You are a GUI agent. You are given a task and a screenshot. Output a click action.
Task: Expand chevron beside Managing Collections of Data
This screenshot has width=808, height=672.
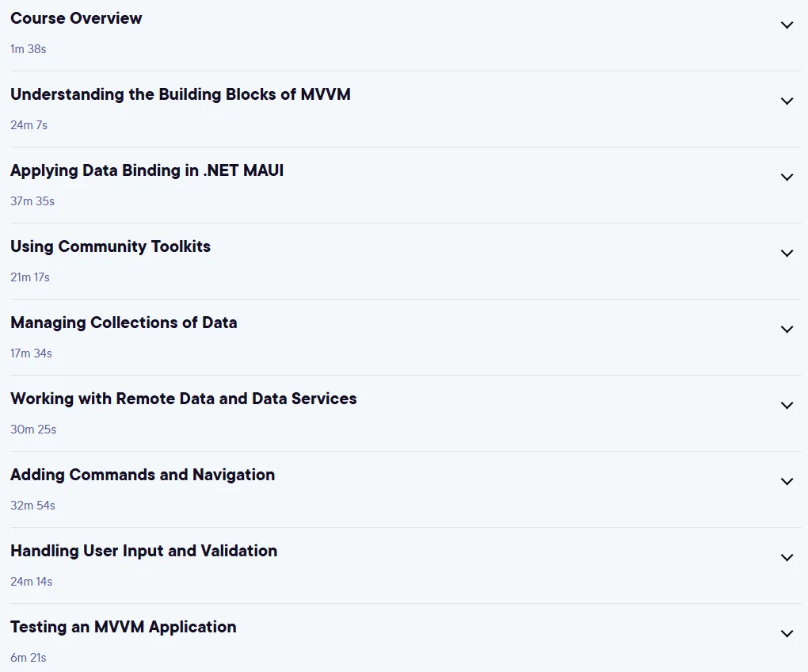tap(787, 330)
